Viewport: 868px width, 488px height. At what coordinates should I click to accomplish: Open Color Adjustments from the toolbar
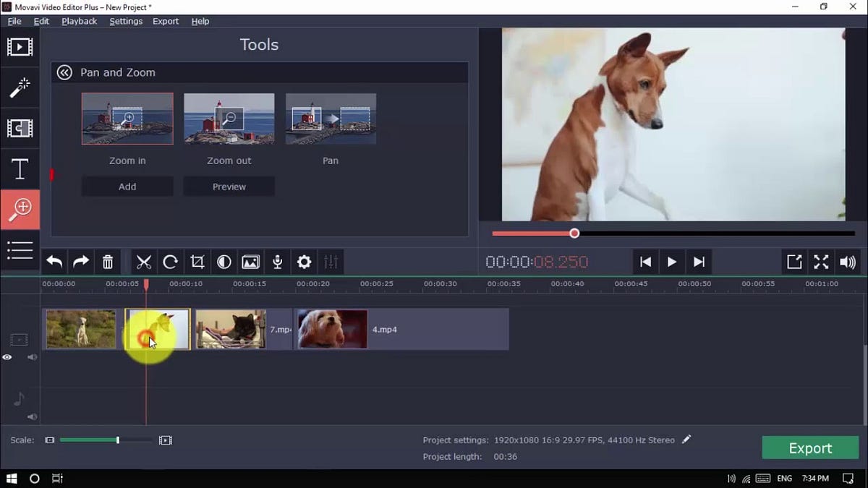pyautogui.click(x=224, y=262)
